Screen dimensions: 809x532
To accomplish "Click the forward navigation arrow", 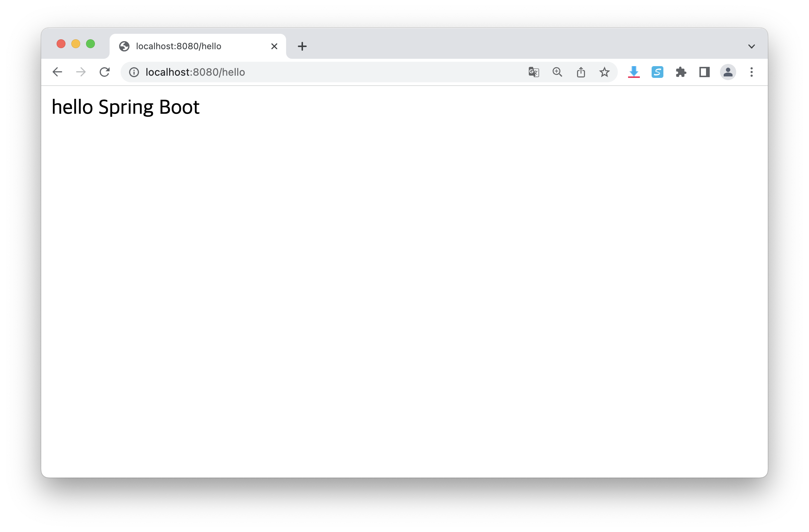I will pyautogui.click(x=81, y=72).
